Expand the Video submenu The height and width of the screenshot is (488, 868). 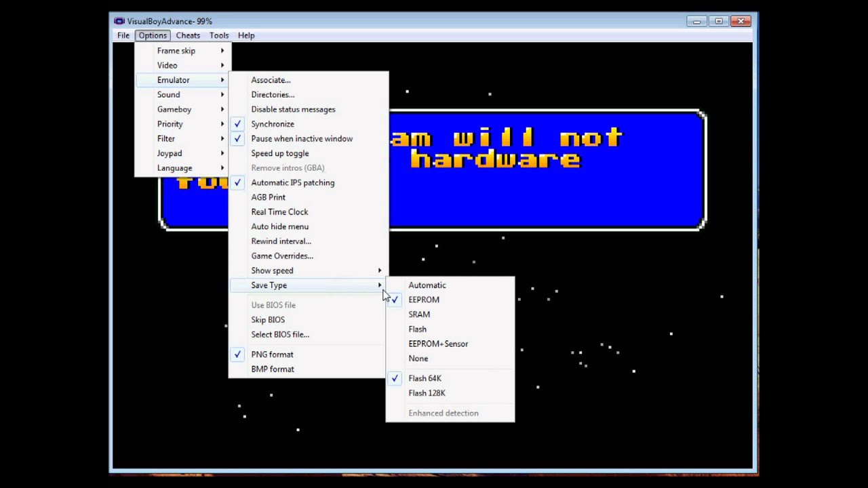click(x=183, y=66)
